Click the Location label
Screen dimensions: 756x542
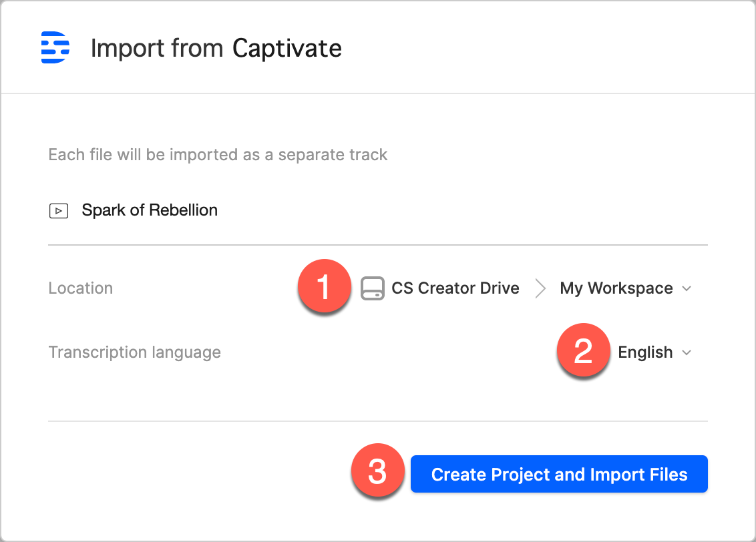81,288
